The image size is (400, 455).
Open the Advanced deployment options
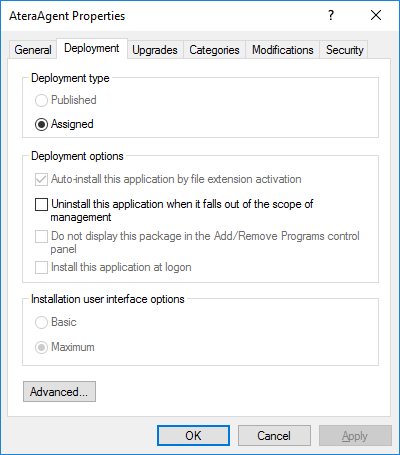pyautogui.click(x=59, y=392)
